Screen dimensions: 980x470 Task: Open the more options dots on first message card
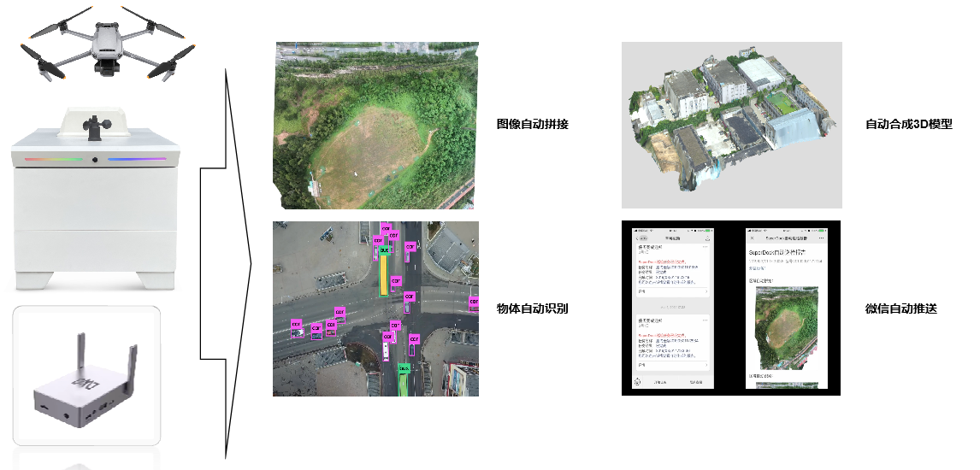click(705, 247)
